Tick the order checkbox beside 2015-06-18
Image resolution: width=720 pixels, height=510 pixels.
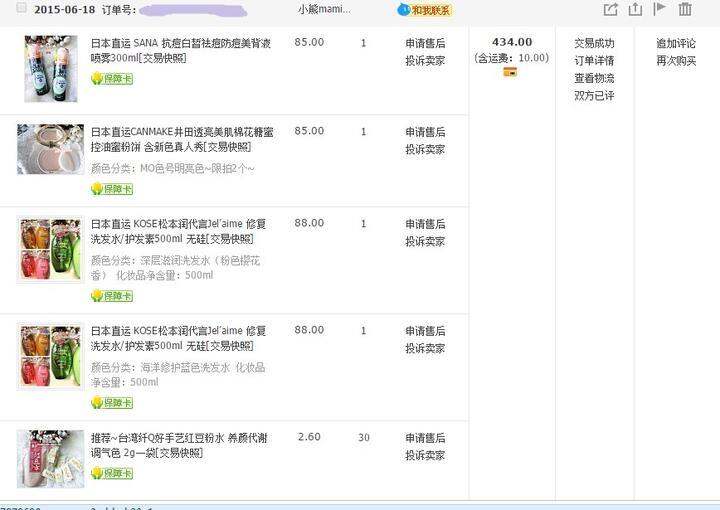pos(21,8)
